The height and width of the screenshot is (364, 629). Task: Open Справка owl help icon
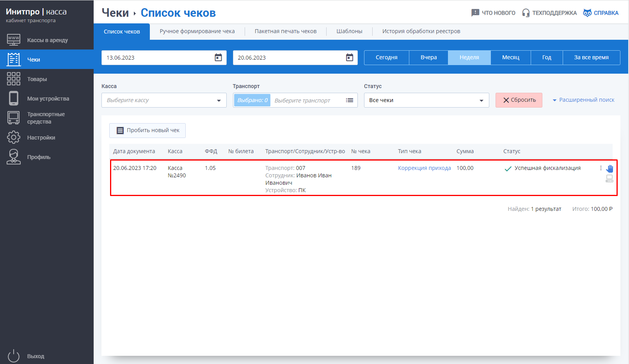(x=587, y=13)
